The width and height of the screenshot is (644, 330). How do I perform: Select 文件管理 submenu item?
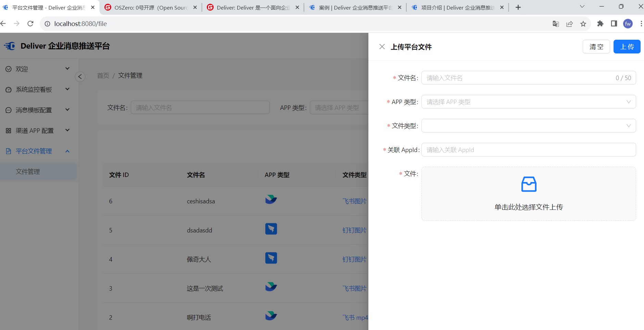[38, 172]
